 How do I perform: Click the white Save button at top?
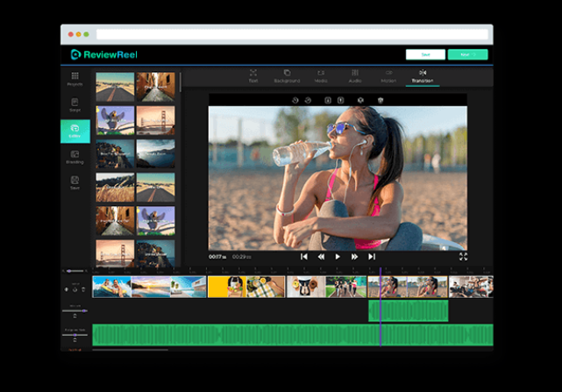[x=425, y=54]
